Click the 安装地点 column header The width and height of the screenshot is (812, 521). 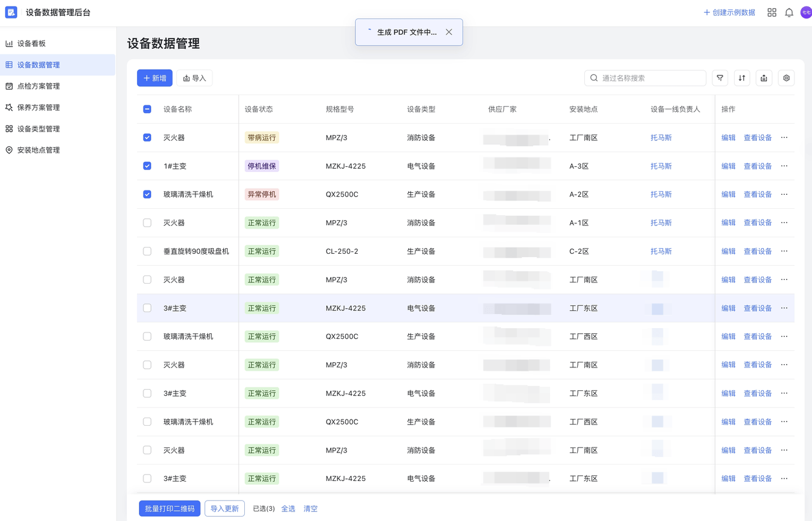(584, 109)
